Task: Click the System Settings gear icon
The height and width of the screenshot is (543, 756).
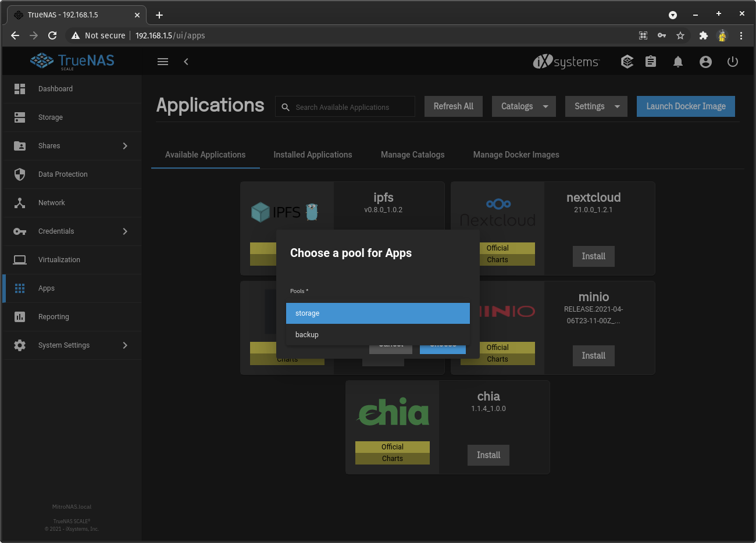Action: (20, 345)
